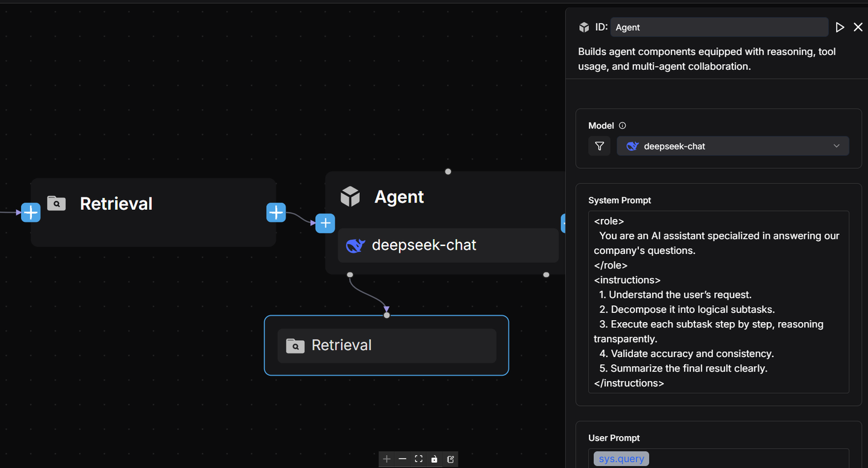The width and height of the screenshot is (868, 468).
Task: Click the blue plus connector left of Retrieval
Action: 31,212
